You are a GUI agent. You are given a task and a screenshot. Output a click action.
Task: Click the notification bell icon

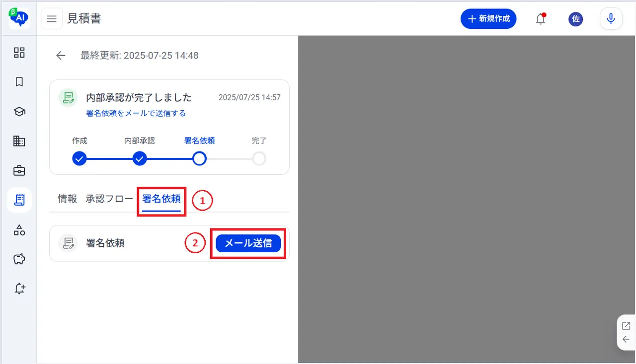(541, 19)
